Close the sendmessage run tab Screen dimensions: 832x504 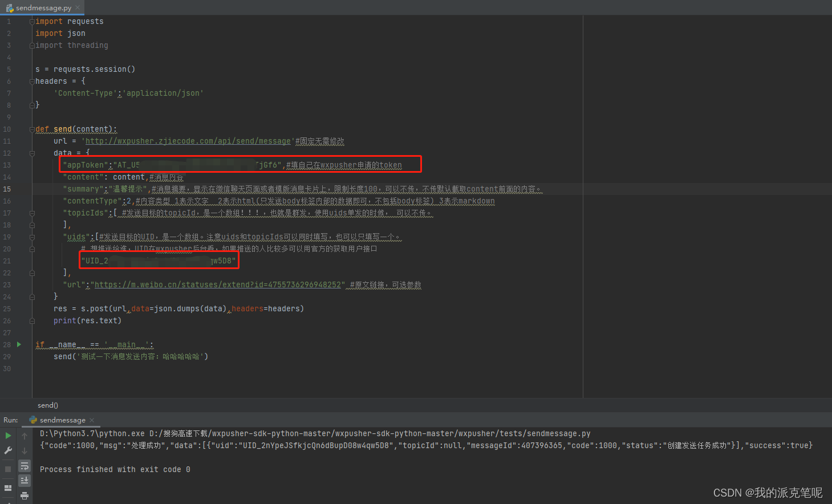[92, 420]
